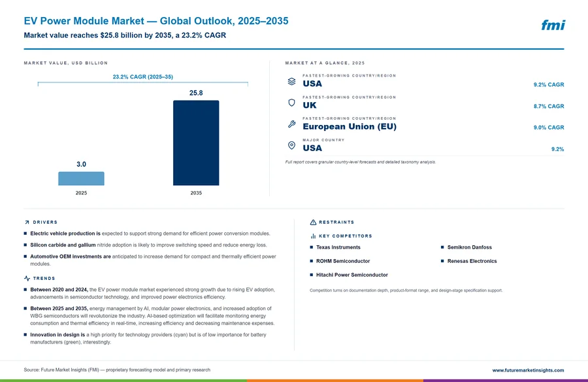This screenshot has width=588, height=382.
Task: Click the layers icon beside USA 9.2% CAGR
Action: [x=291, y=81]
